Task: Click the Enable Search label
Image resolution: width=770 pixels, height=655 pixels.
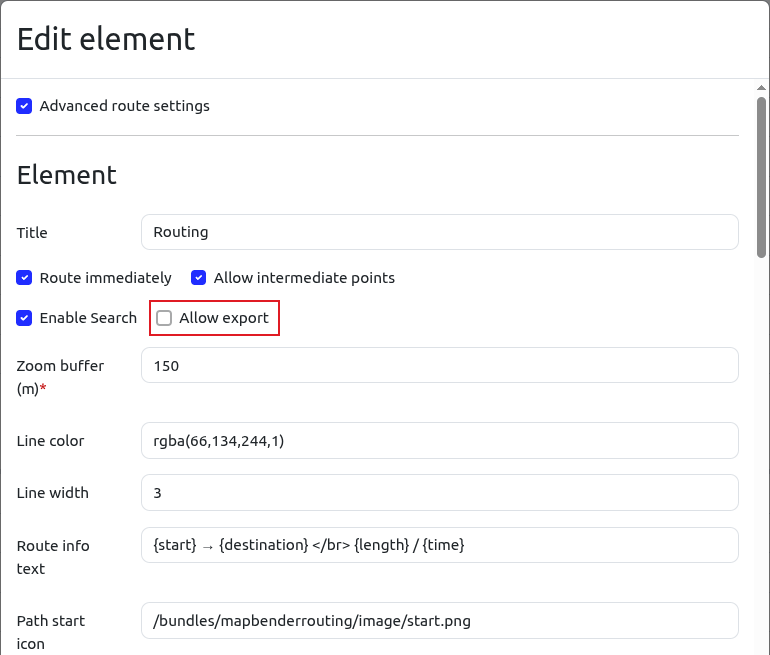Action: pyautogui.click(x=88, y=318)
